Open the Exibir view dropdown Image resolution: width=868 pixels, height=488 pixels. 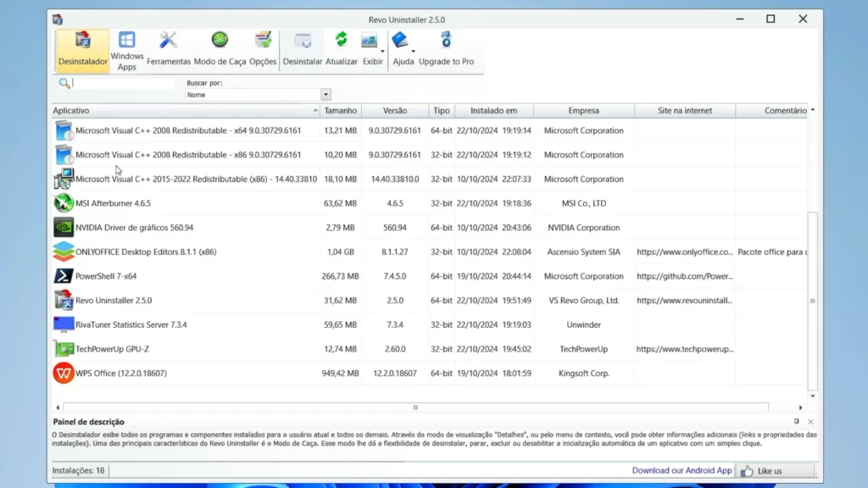point(382,51)
